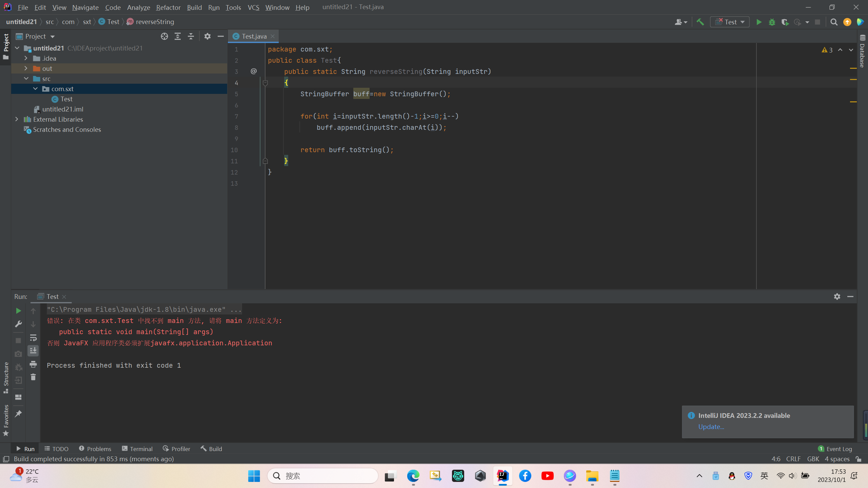
Task: Click the Build project hammer icon
Action: tap(700, 22)
